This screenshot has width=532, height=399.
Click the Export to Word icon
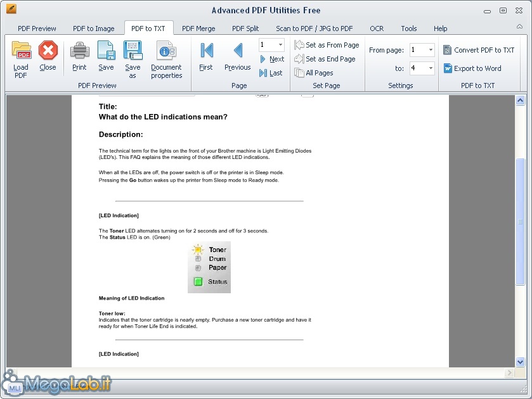(x=448, y=68)
